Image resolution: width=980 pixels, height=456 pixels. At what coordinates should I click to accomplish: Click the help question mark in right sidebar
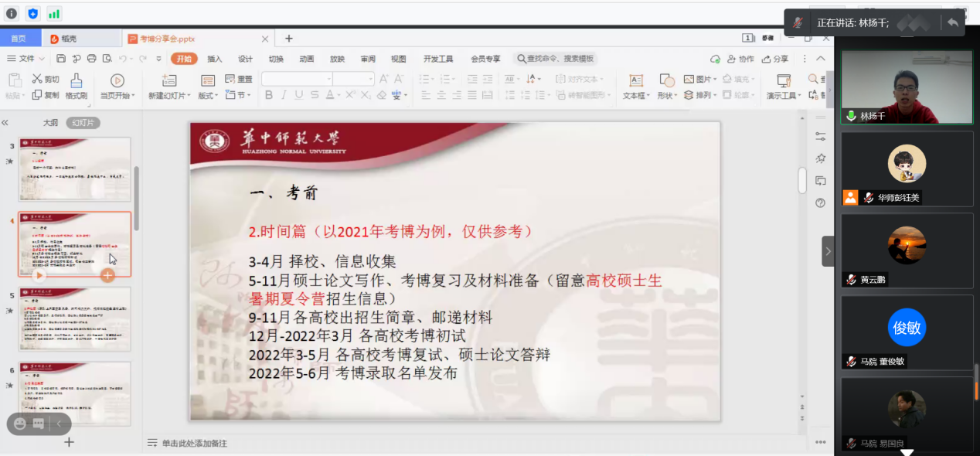pos(820,202)
